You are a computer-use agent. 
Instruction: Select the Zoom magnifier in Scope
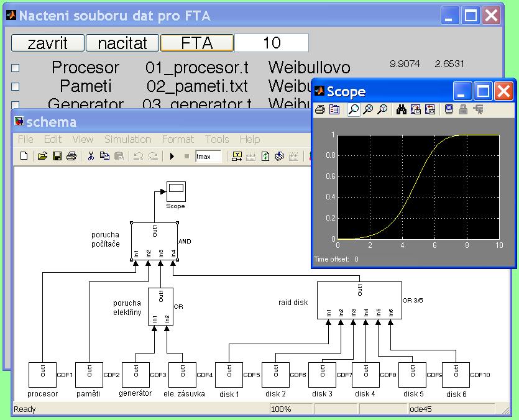click(354, 109)
